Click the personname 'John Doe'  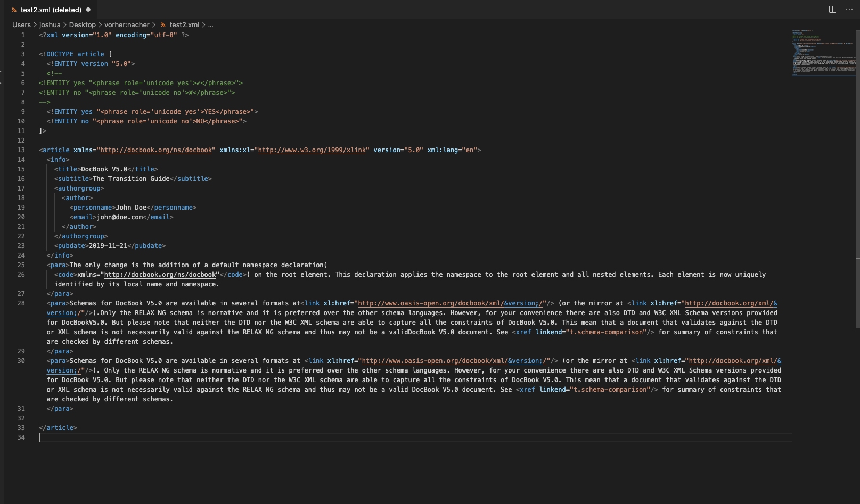pyautogui.click(x=131, y=208)
